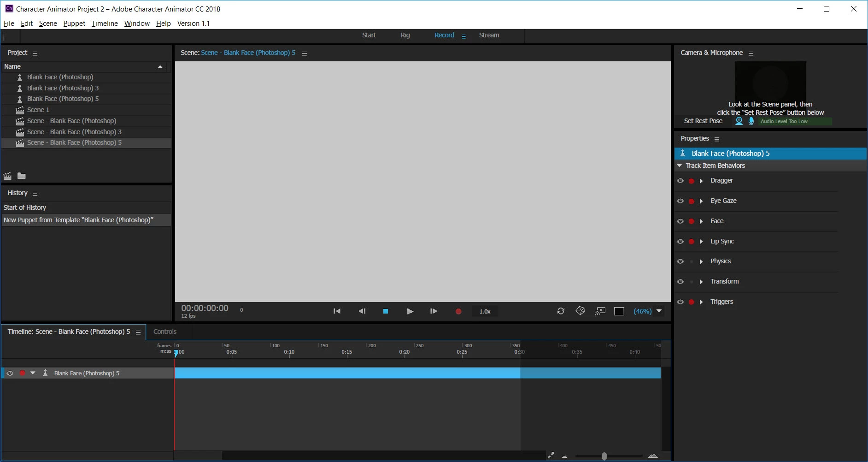Image resolution: width=868 pixels, height=462 pixels.
Task: Switch to the Rig workspace
Action: coord(405,36)
